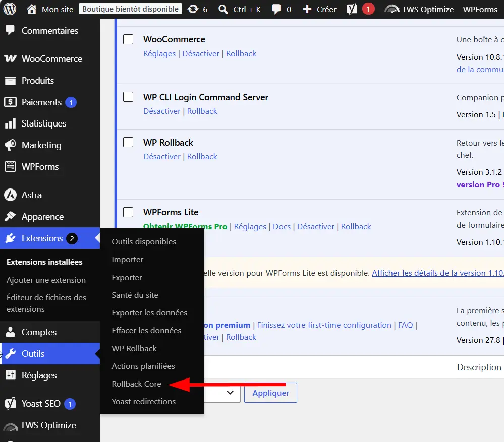Open Extensions installées submenu item
This screenshot has width=504, height=442.
coord(44,262)
